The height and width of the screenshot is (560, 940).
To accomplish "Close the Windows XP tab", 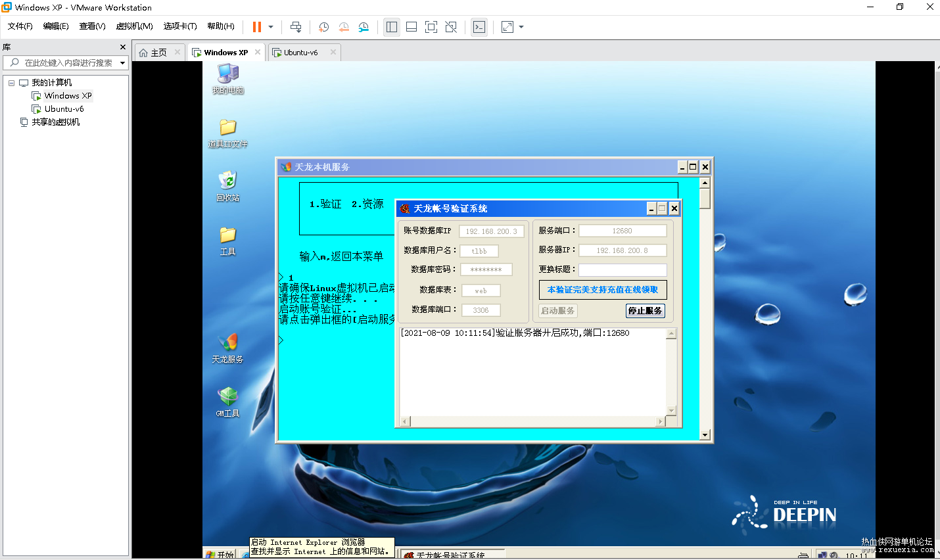I will pyautogui.click(x=258, y=52).
